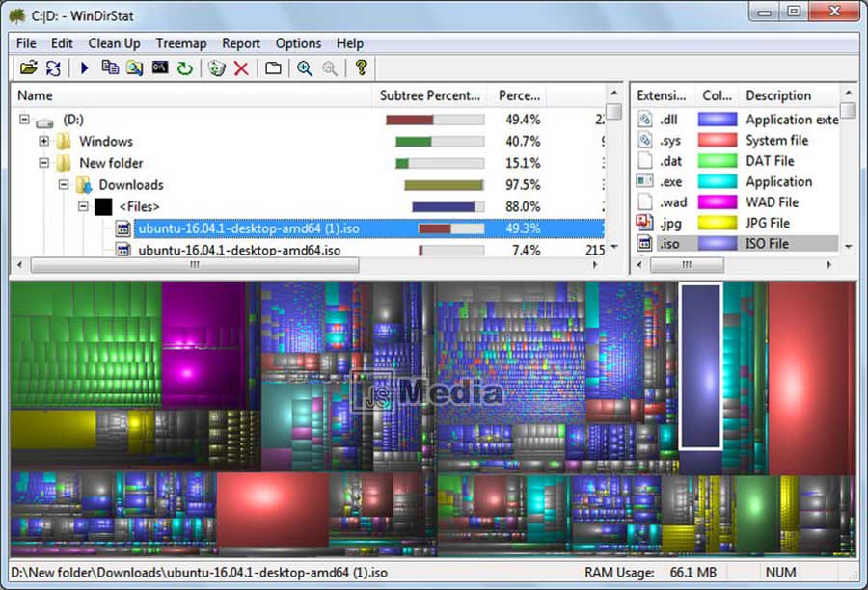The image size is (868, 590).
Task: Send selection to recycle bin using the bin icon
Action: coord(216,68)
